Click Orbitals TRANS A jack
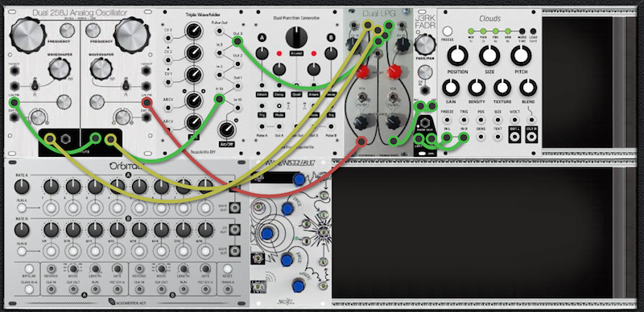Viewport: 644px width, 312px height. [227, 289]
